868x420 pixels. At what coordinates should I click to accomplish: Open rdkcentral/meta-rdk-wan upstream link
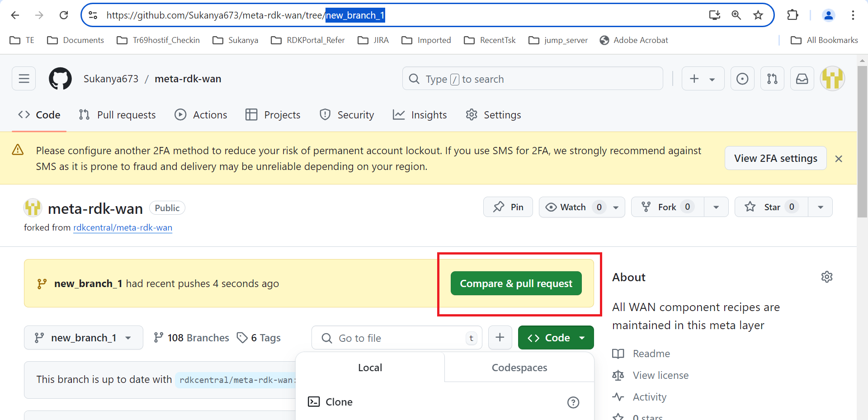pos(123,227)
